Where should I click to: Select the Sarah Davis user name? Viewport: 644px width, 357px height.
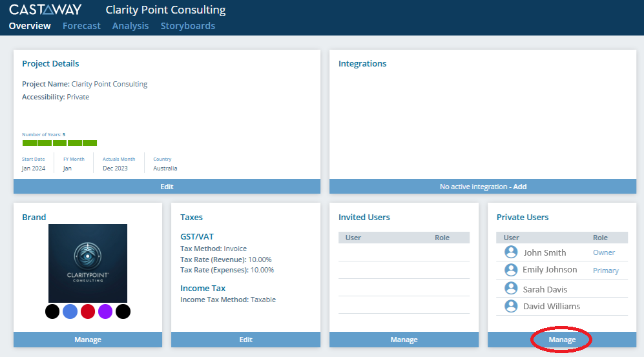pos(545,289)
